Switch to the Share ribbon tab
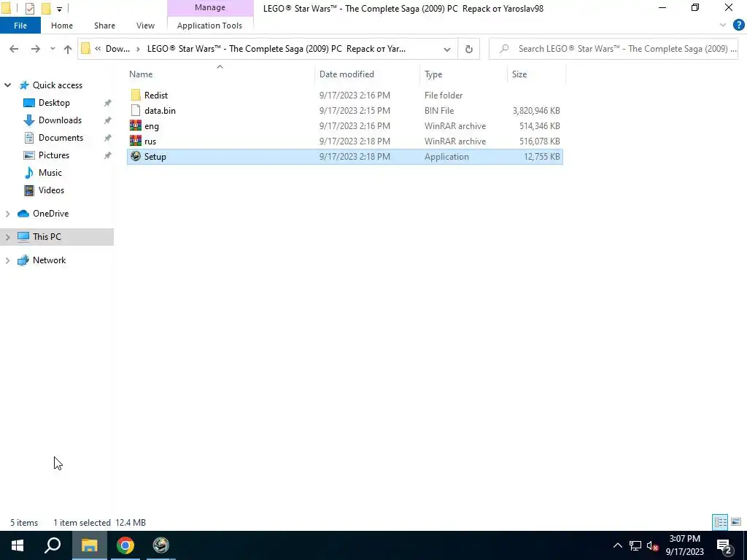747x560 pixels. coord(104,26)
